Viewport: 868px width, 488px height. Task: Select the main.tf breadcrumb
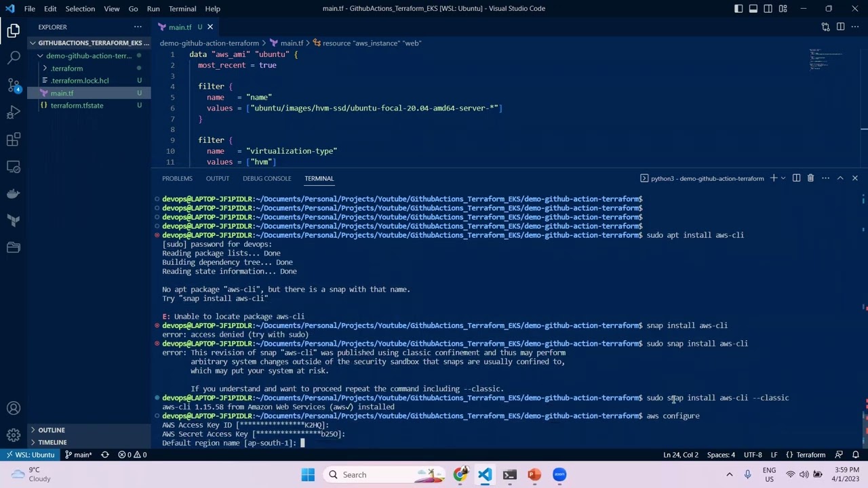(286, 43)
